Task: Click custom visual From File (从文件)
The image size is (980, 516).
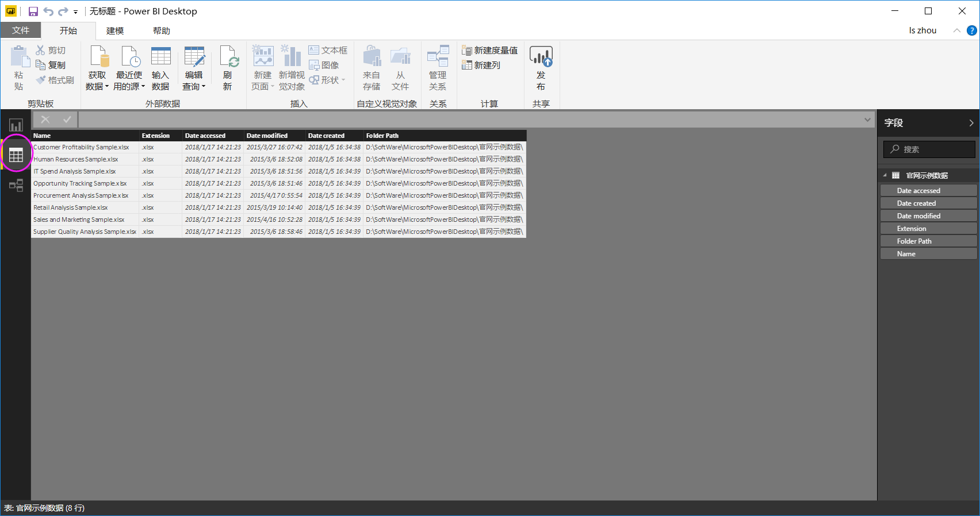Action: pyautogui.click(x=400, y=68)
